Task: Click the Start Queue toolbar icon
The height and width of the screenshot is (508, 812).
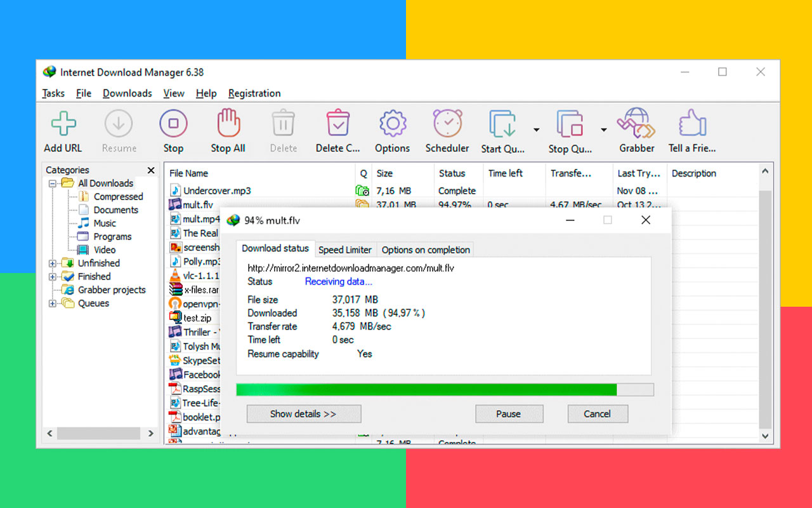Action: coord(503,124)
